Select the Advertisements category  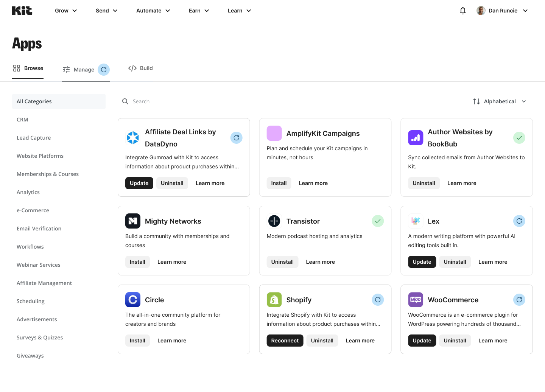coord(59,319)
